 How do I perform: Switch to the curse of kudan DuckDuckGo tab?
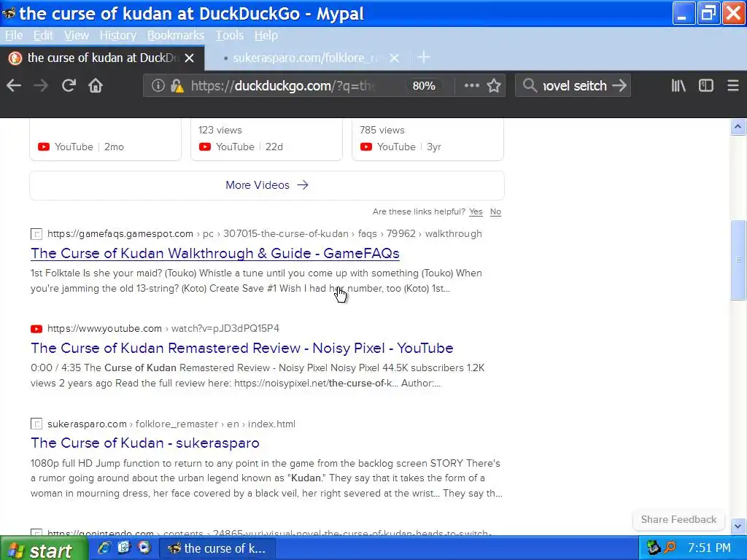tap(102, 58)
